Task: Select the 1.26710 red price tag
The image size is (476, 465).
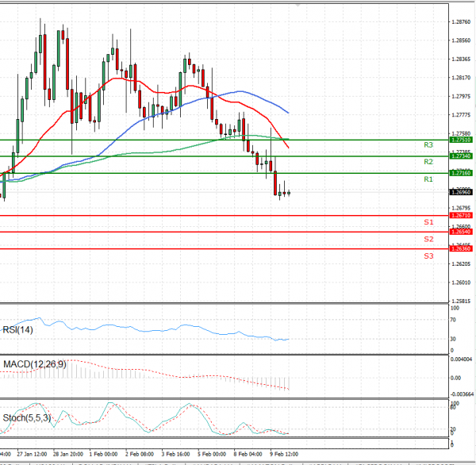Action: point(461,215)
